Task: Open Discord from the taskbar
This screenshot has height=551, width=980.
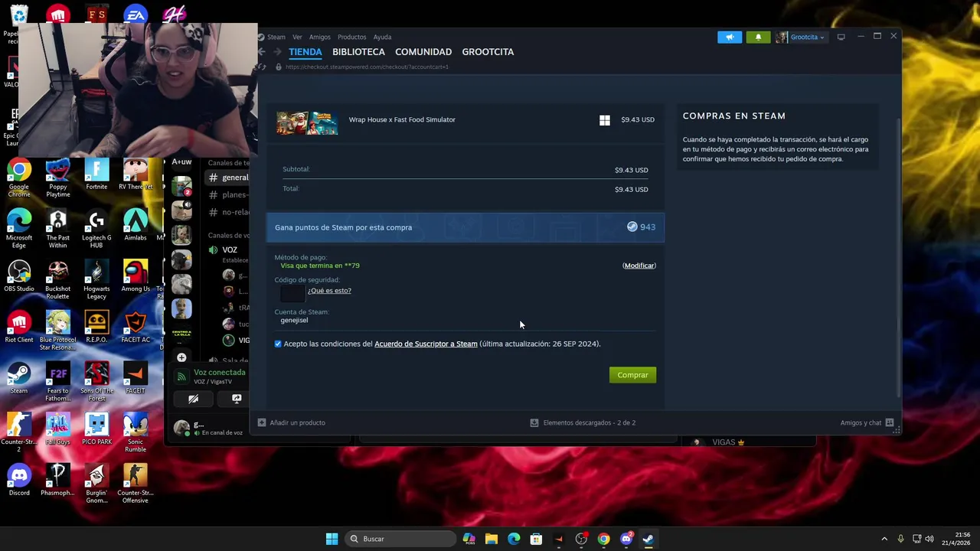Action: (x=626, y=539)
